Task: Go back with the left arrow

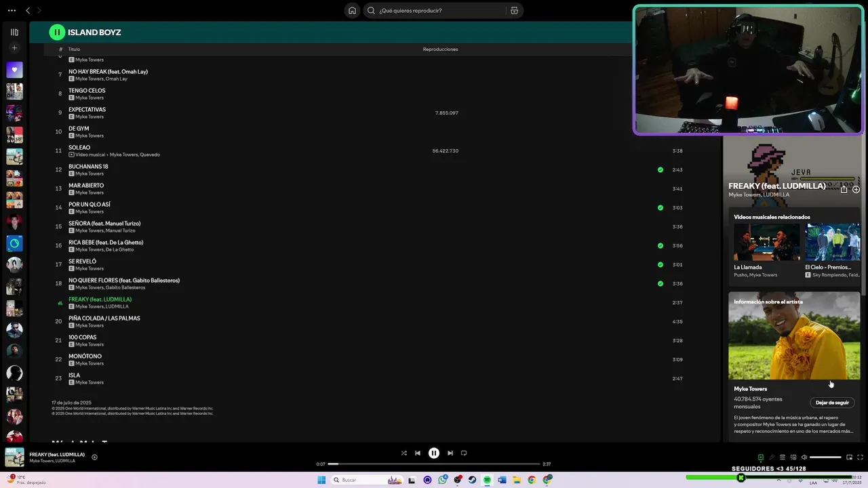Action: [28, 10]
